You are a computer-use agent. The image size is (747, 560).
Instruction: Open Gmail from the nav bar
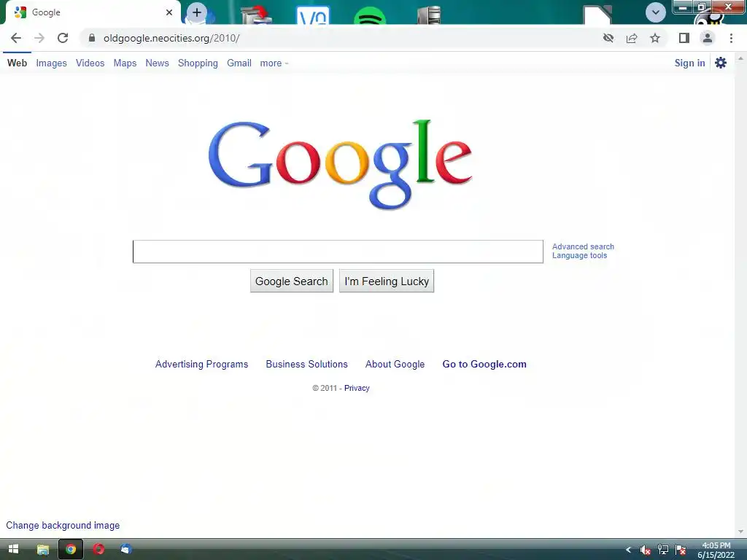pos(239,63)
